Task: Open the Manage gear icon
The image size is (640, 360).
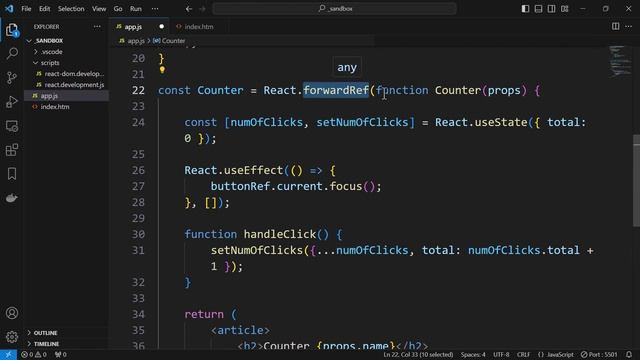Action: [12, 337]
